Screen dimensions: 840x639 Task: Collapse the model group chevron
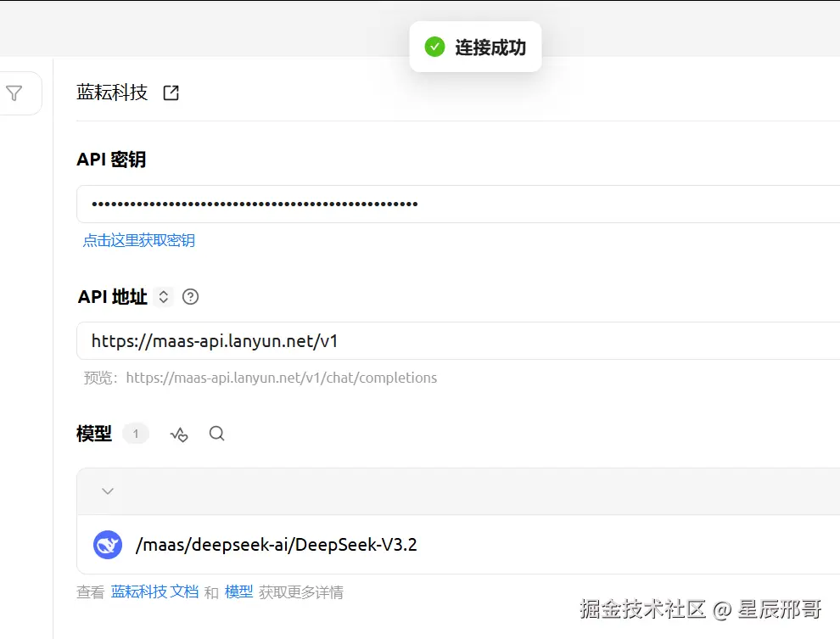108,491
